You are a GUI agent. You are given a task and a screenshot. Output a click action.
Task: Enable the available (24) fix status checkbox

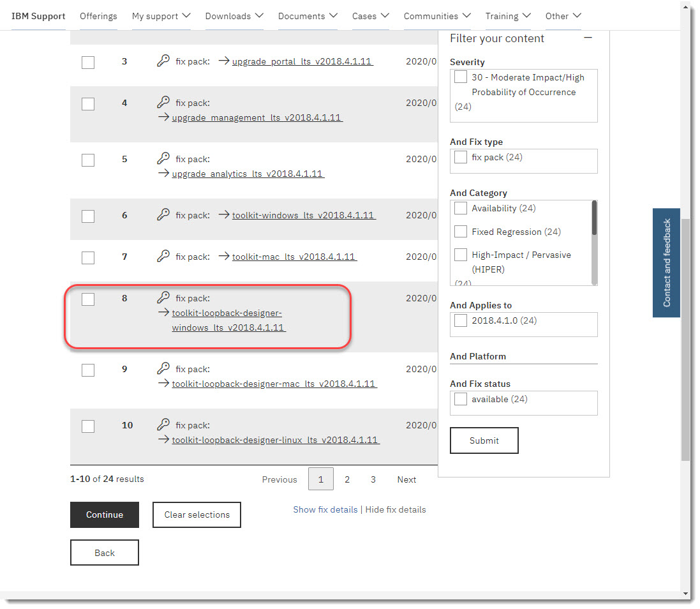(460, 398)
